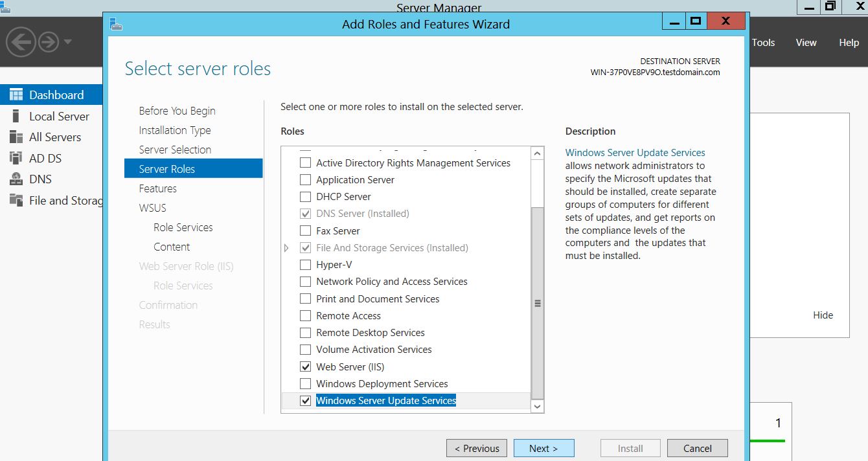Open Role Services under WSUS

pos(183,227)
